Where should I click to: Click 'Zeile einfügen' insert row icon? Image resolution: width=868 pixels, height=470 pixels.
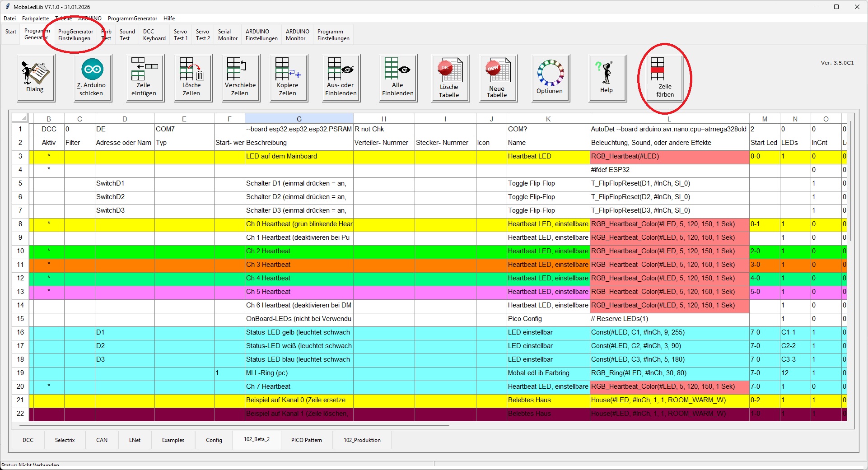click(x=144, y=77)
